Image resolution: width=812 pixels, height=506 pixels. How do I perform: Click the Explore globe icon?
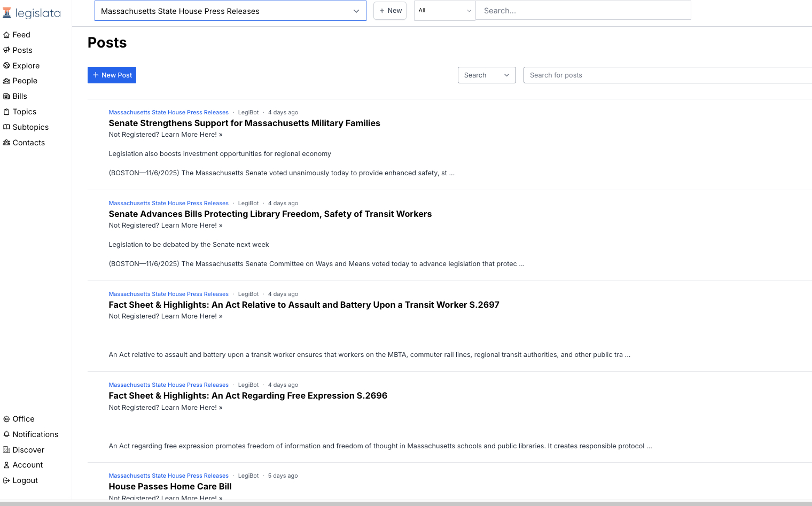tap(6, 66)
